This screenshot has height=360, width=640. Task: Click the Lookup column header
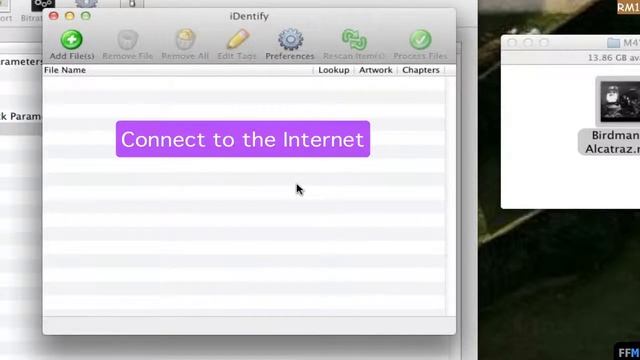(x=333, y=70)
